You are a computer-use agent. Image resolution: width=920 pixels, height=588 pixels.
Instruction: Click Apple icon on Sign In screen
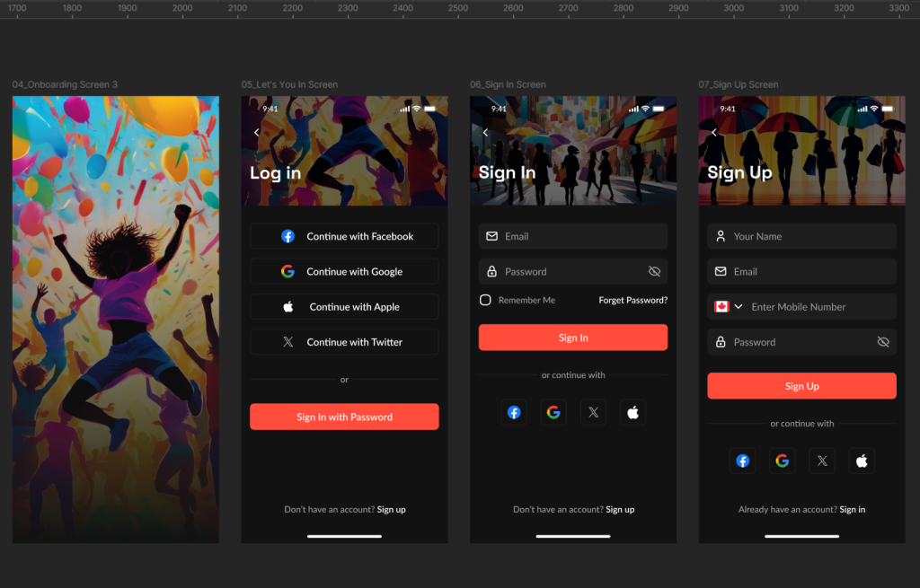(x=632, y=412)
